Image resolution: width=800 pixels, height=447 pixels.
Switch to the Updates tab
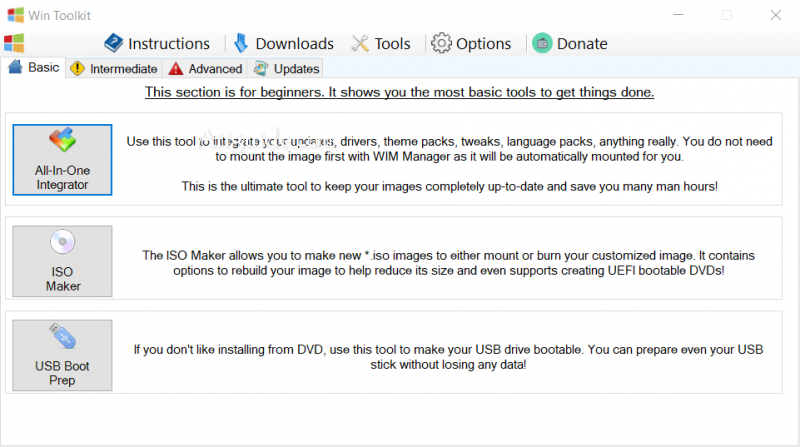pos(286,68)
